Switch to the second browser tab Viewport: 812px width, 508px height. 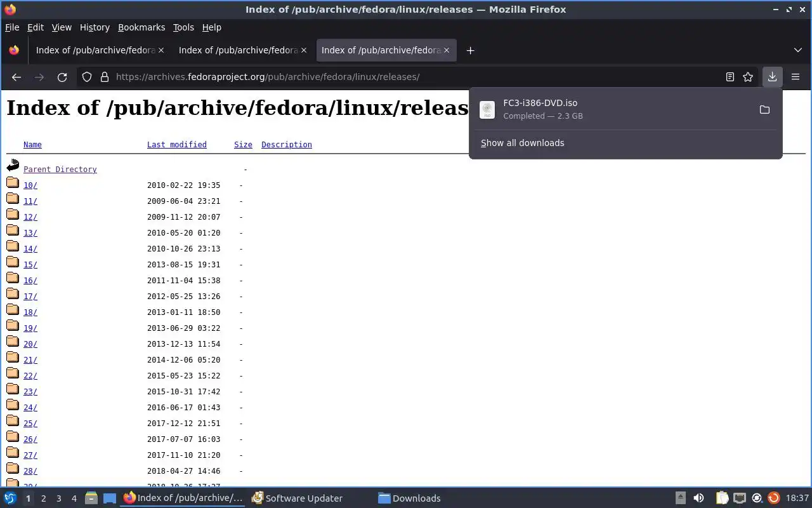tap(238, 50)
